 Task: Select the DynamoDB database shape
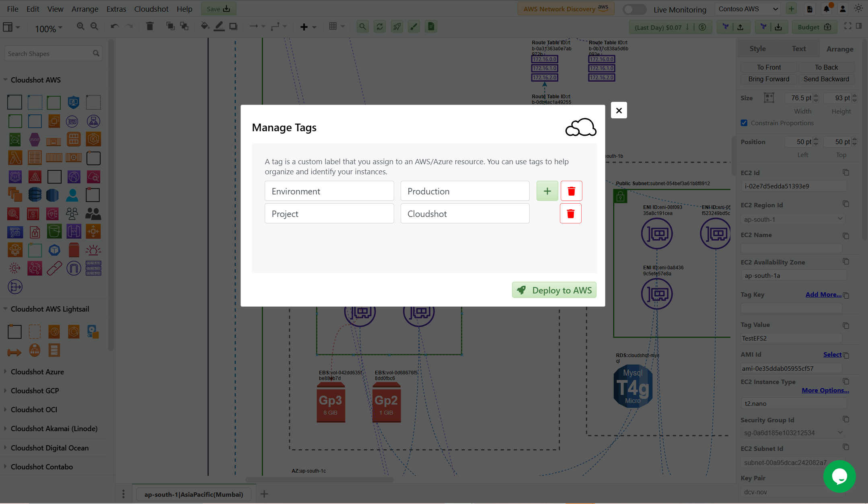click(35, 194)
